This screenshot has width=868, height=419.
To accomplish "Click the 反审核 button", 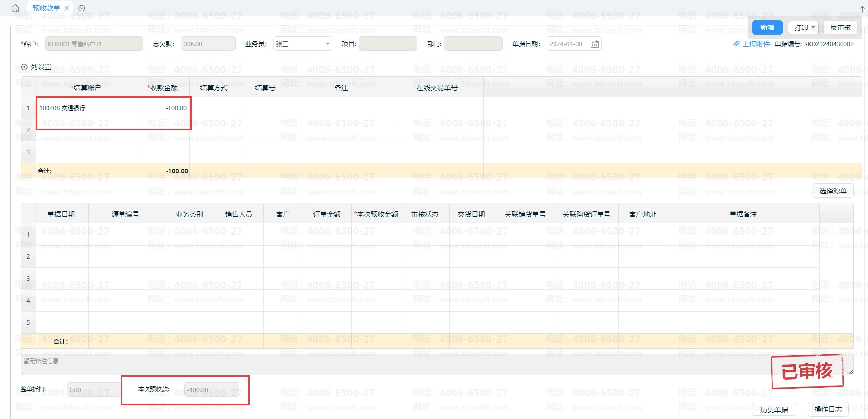I will click(840, 28).
